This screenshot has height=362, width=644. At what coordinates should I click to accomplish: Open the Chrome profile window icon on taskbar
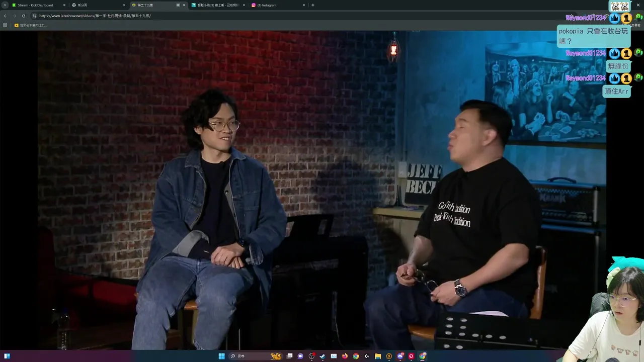(x=423, y=356)
